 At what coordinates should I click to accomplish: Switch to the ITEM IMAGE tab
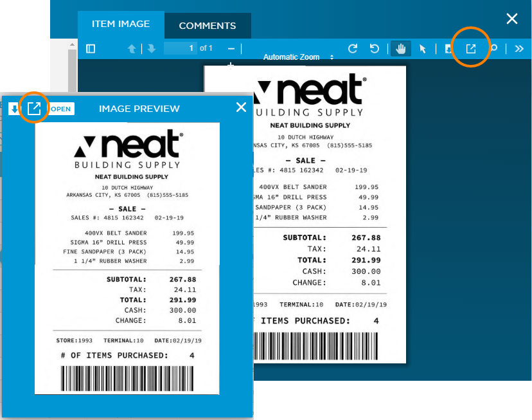[121, 24]
